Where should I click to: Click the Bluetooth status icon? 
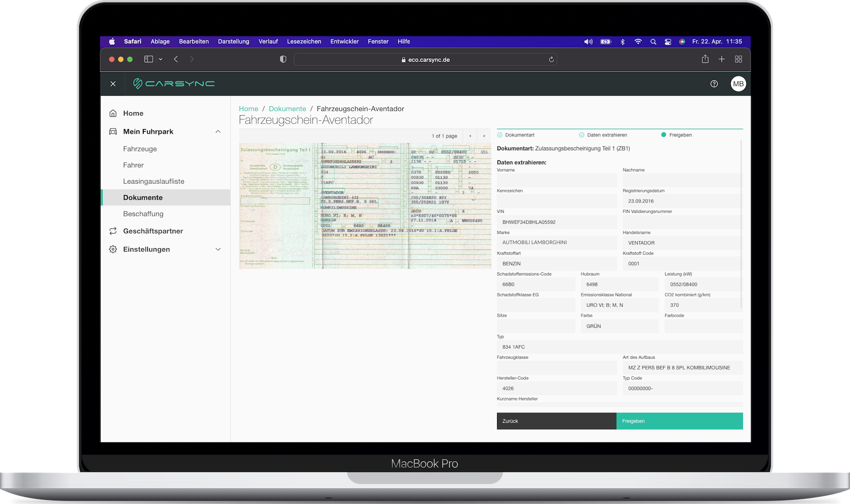pos(623,42)
